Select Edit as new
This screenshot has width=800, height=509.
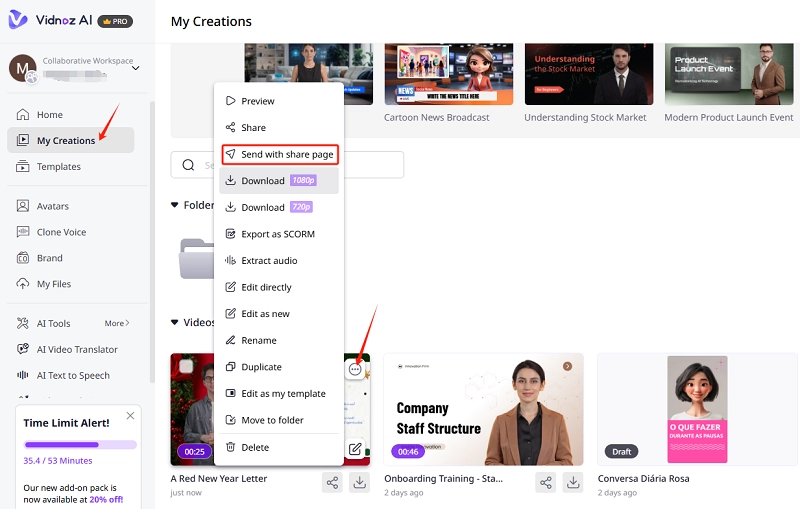pyautogui.click(x=279, y=314)
